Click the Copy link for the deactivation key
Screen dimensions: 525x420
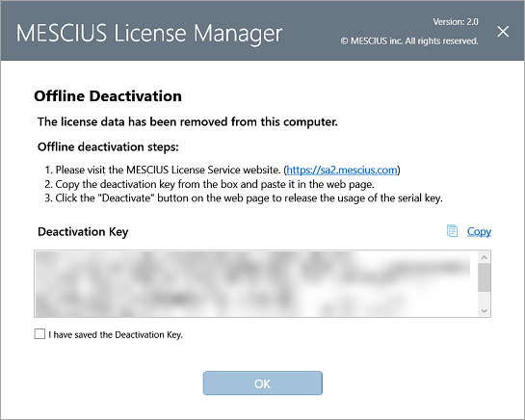point(479,231)
